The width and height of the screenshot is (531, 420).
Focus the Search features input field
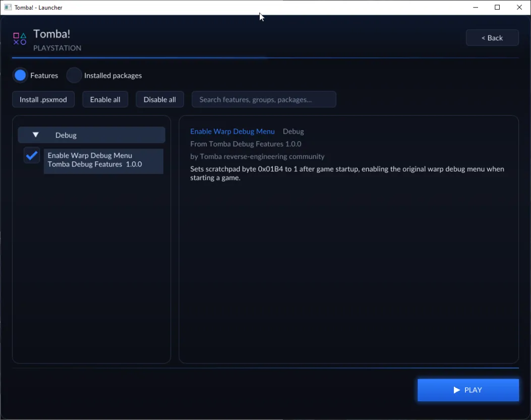[264, 99]
